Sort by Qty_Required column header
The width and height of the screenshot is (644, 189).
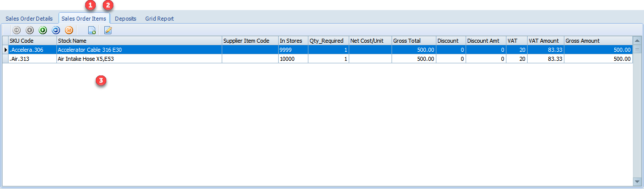click(329, 41)
